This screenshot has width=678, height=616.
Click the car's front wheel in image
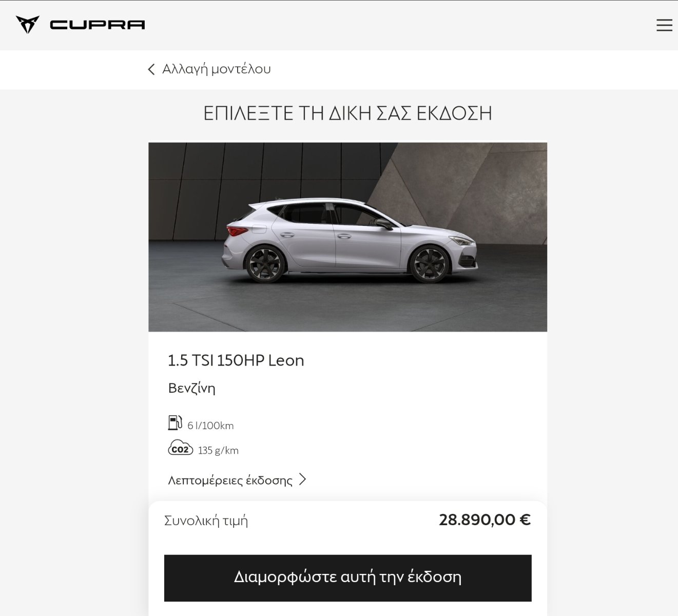(429, 264)
